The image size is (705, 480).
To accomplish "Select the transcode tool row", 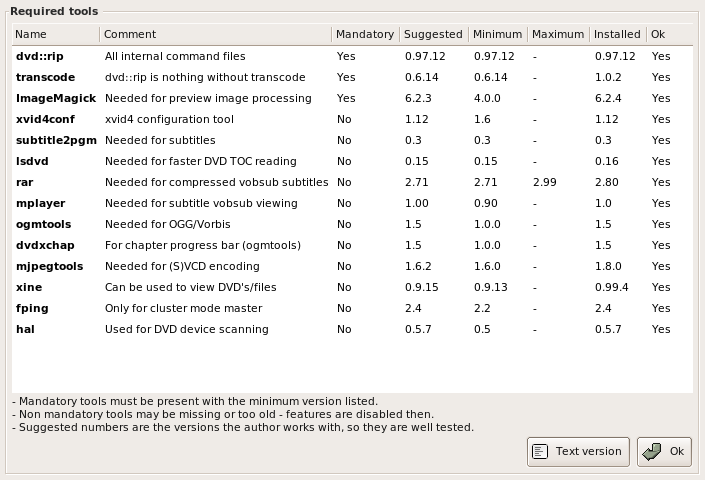I will [x=352, y=77].
